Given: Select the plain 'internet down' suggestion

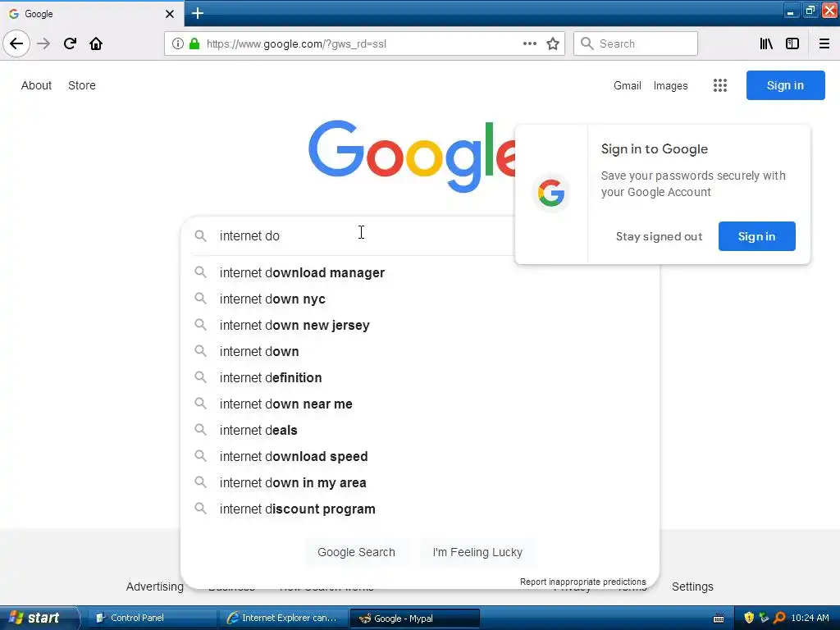Looking at the screenshot, I should (420, 351).
